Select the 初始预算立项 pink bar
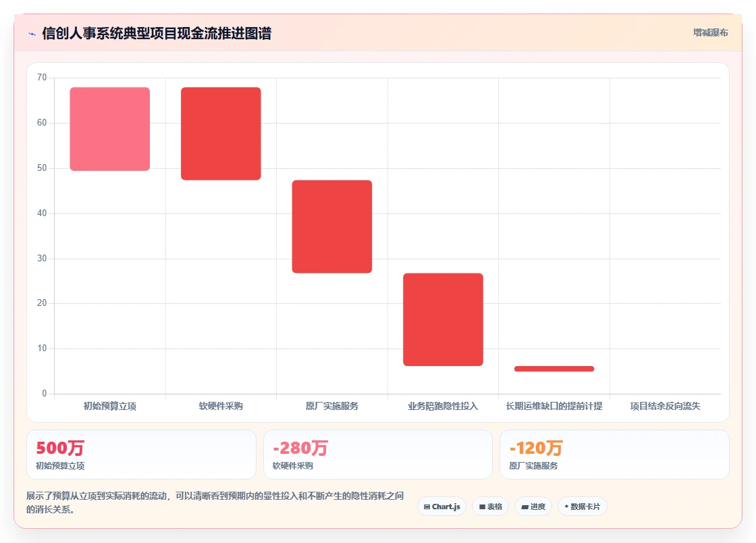Image resolution: width=756 pixels, height=543 pixels. [x=110, y=129]
